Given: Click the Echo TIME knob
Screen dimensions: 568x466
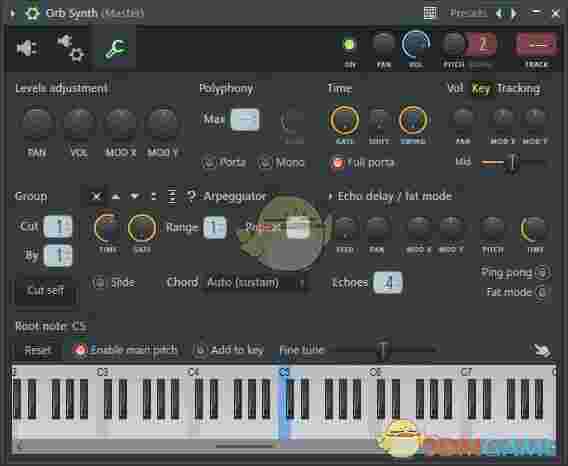Looking at the screenshot, I should click(x=534, y=229).
